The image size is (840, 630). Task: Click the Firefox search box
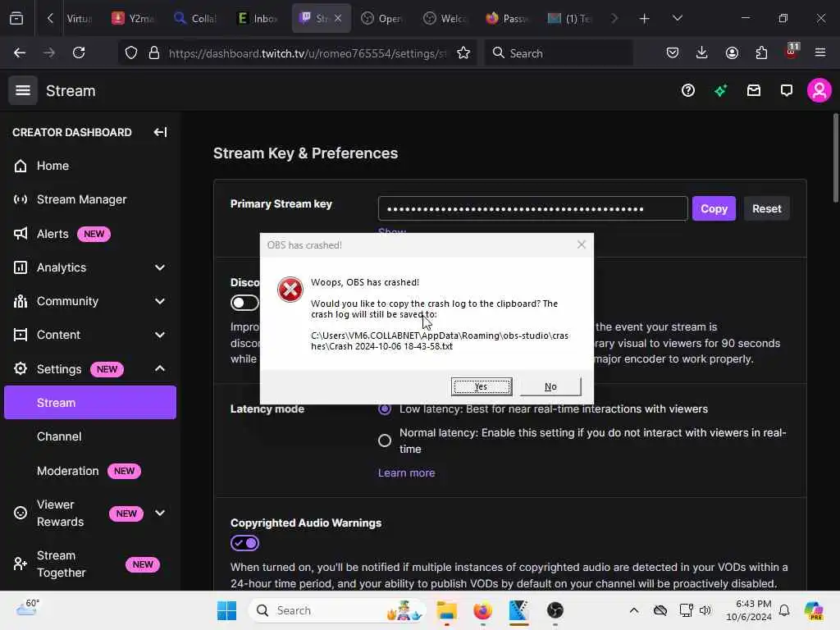(x=559, y=53)
